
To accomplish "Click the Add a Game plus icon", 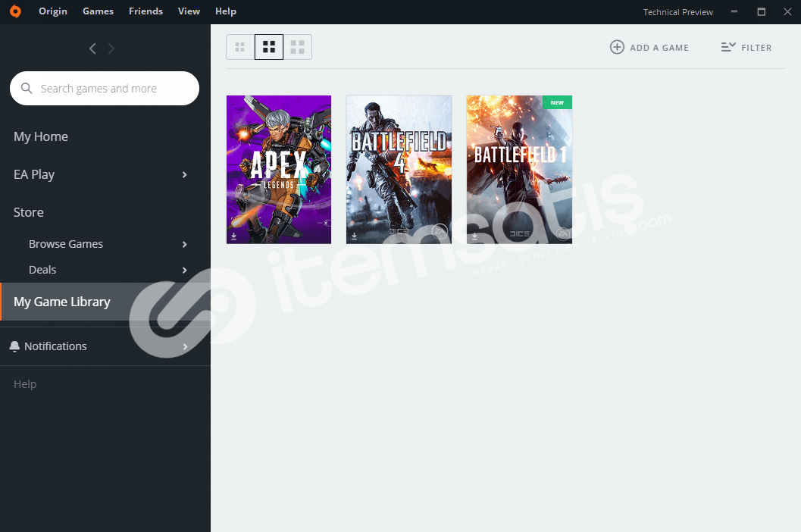I will click(x=617, y=47).
